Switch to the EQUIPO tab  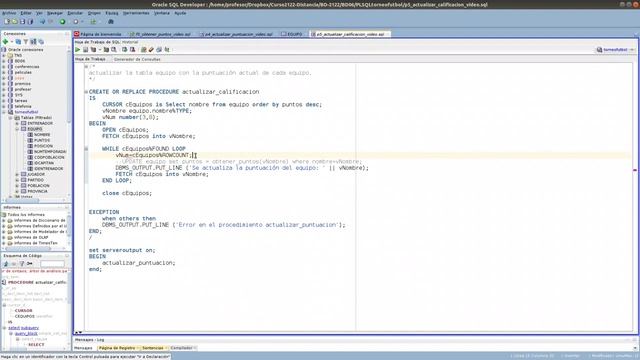[x=292, y=34]
